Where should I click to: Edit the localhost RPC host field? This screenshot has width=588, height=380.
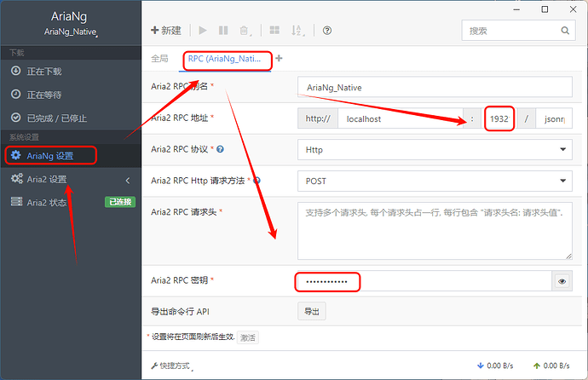(x=401, y=118)
